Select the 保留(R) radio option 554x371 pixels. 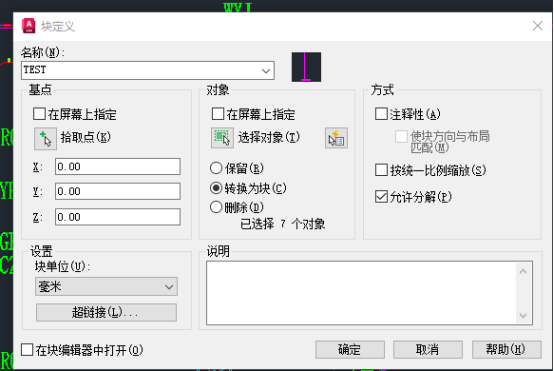click(x=216, y=168)
